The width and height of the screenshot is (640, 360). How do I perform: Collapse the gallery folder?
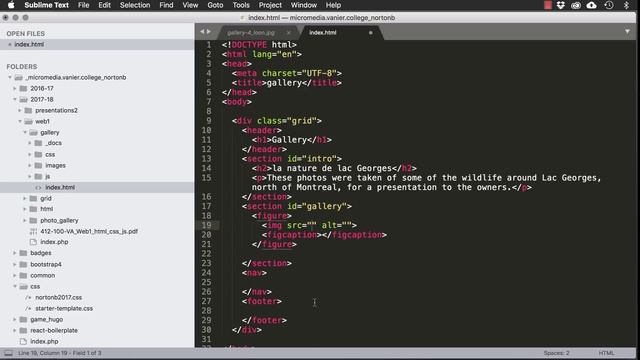coord(25,132)
